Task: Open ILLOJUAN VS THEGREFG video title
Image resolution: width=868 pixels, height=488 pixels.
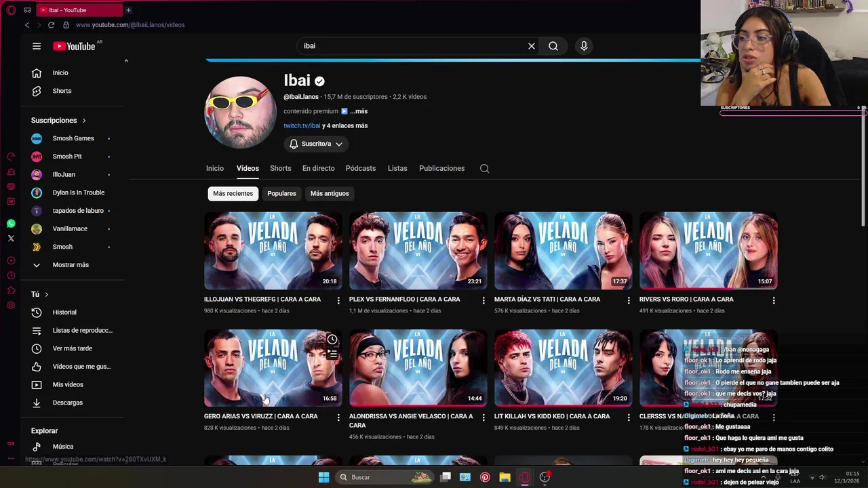Action: (x=262, y=300)
